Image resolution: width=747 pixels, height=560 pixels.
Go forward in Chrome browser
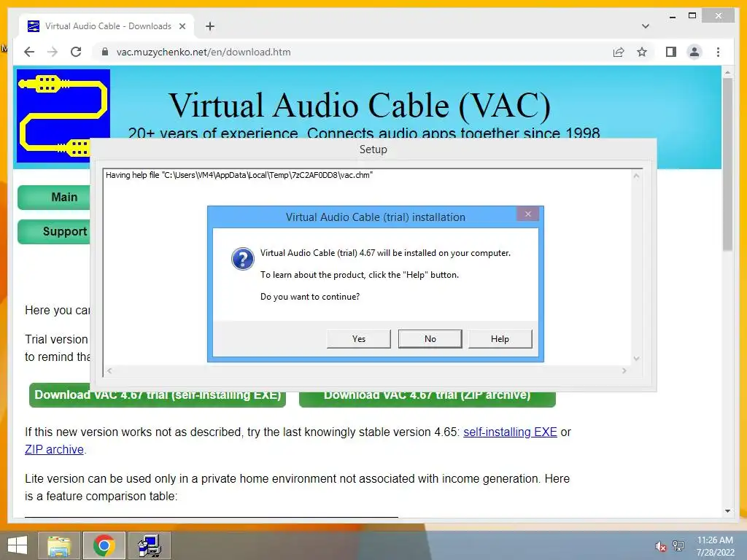coord(53,52)
